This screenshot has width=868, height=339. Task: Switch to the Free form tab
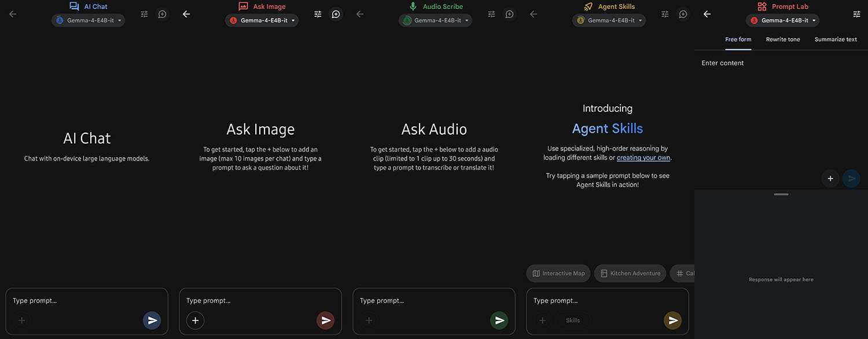pyautogui.click(x=738, y=39)
